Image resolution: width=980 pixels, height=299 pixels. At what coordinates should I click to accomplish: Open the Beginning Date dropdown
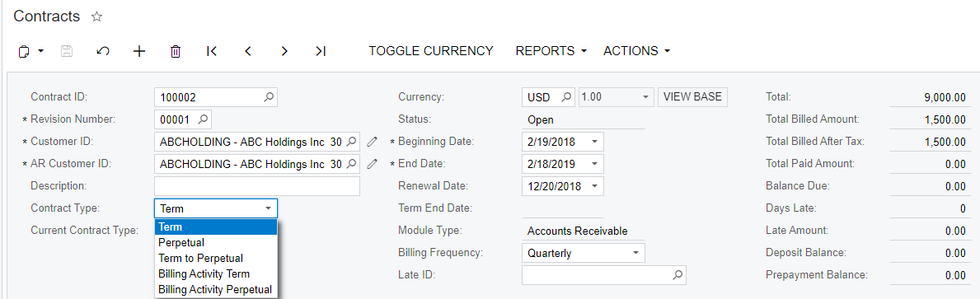click(594, 142)
